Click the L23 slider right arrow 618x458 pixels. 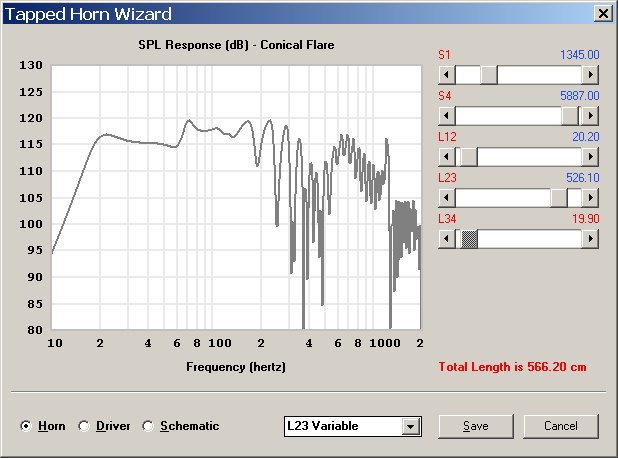(590, 197)
